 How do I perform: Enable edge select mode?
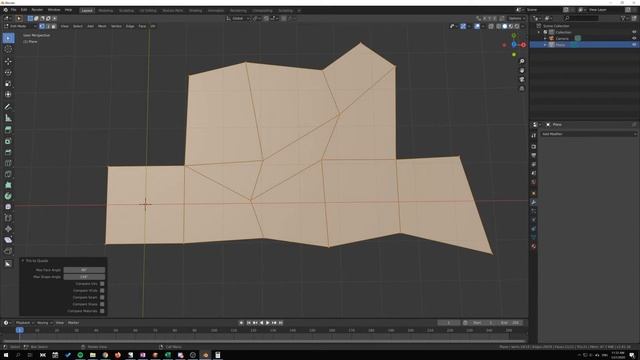pos(48,26)
